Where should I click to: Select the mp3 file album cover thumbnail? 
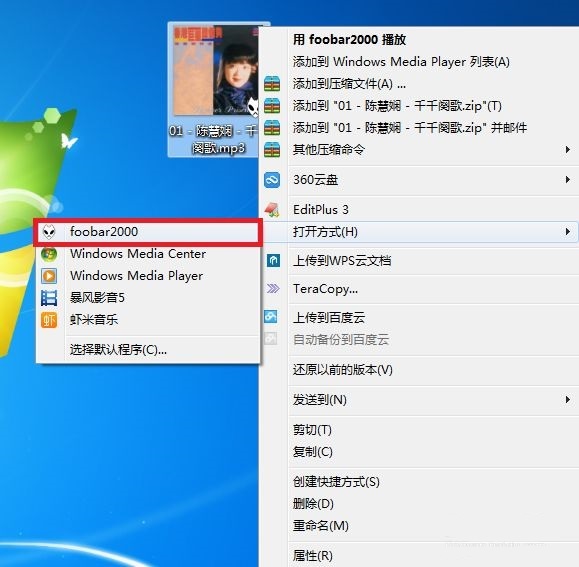(216, 71)
